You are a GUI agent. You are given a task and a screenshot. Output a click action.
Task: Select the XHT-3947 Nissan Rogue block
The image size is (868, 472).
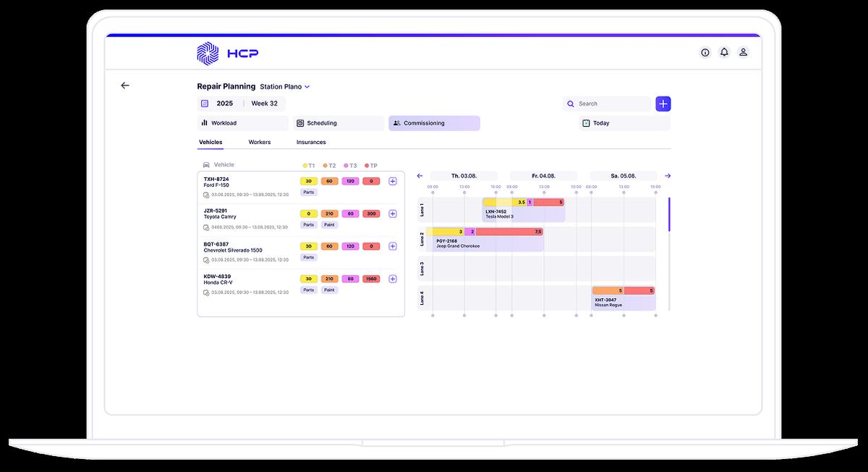pyautogui.click(x=624, y=298)
